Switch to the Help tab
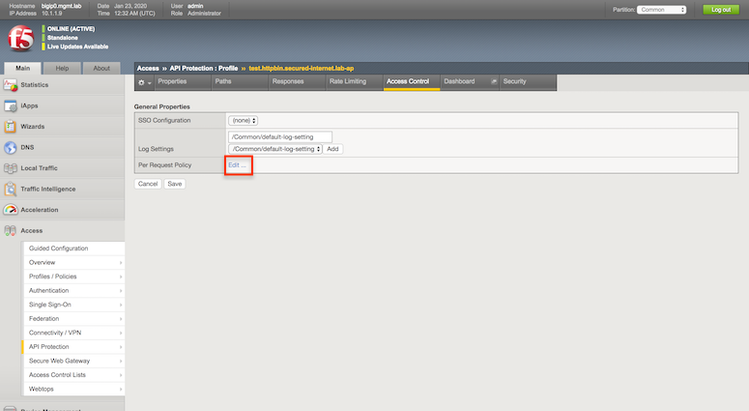Viewport: 749px width, 411px height. (62, 68)
